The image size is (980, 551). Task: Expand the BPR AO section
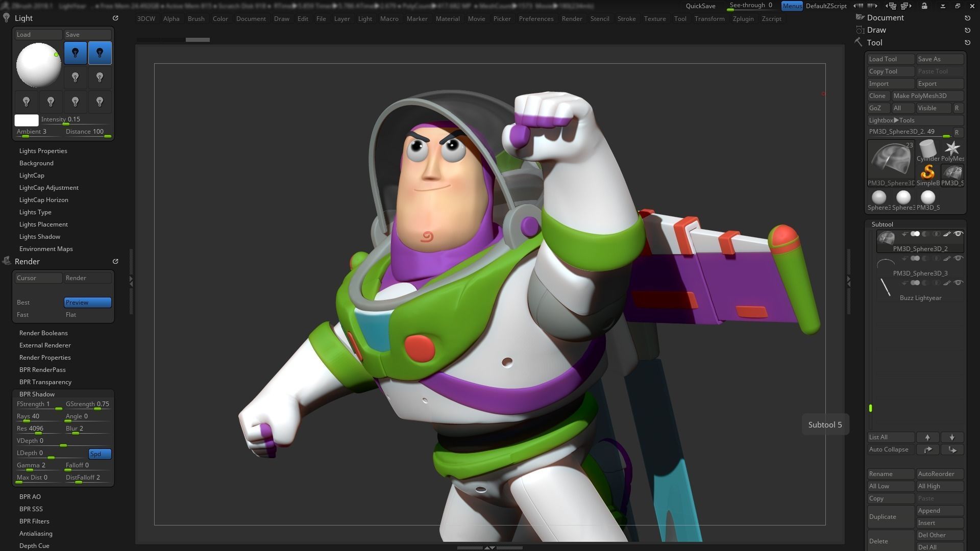click(30, 497)
